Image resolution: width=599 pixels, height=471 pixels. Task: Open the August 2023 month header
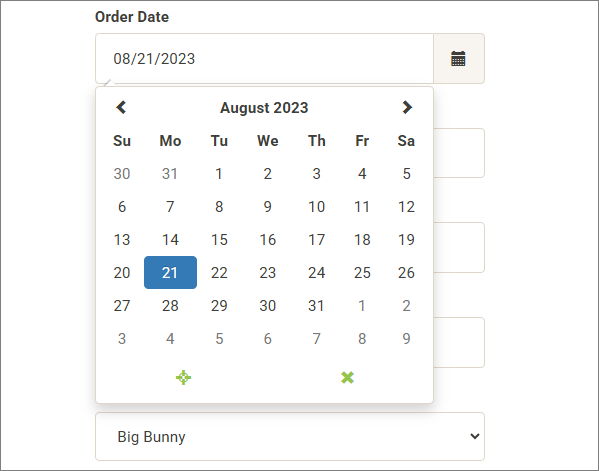pyautogui.click(x=264, y=108)
